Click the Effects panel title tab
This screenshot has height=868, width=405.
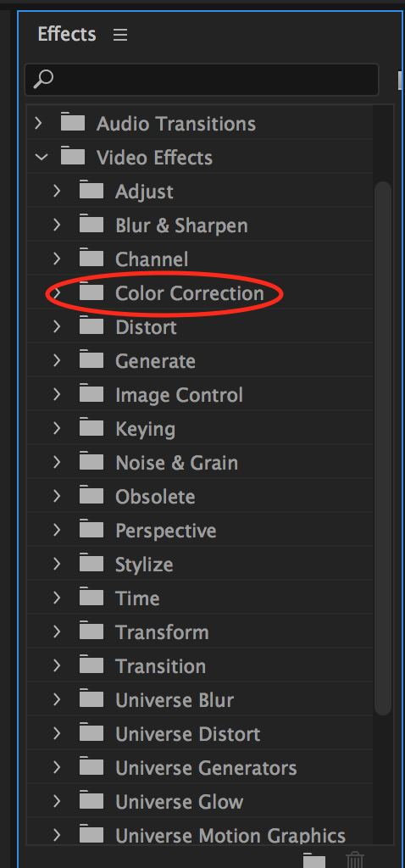click(67, 34)
